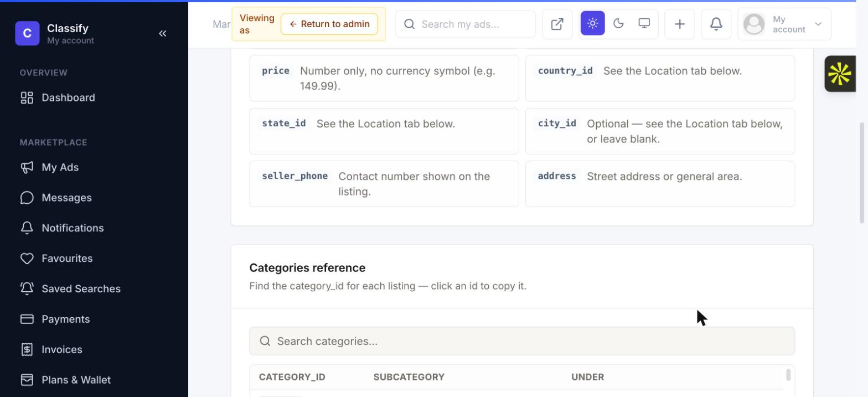This screenshot has height=397, width=868.
Task: Click the Messages speech bubble icon
Action: point(27,198)
